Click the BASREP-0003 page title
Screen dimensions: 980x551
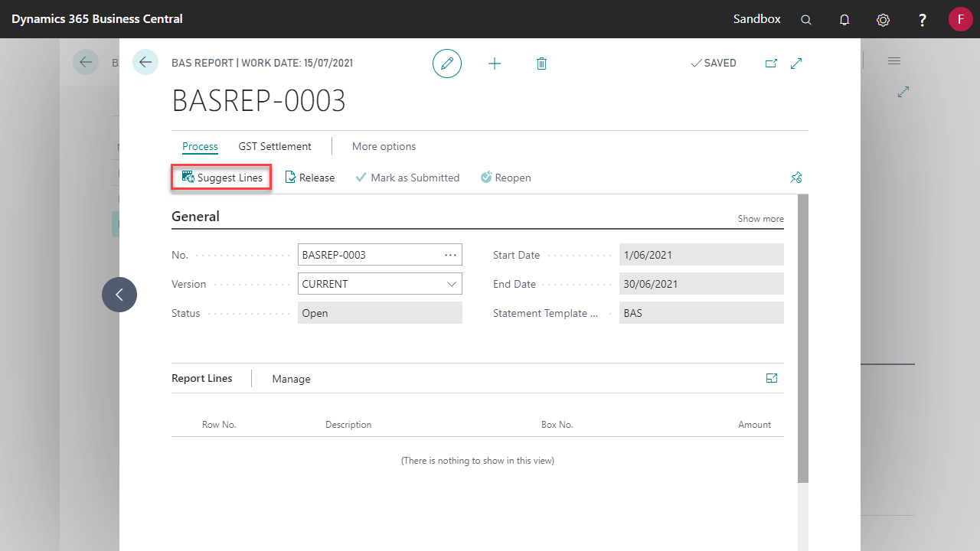click(x=259, y=101)
